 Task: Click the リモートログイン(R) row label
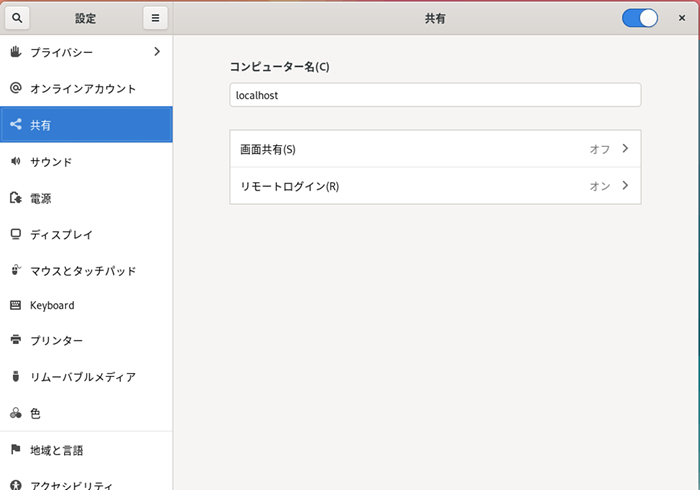click(x=290, y=186)
